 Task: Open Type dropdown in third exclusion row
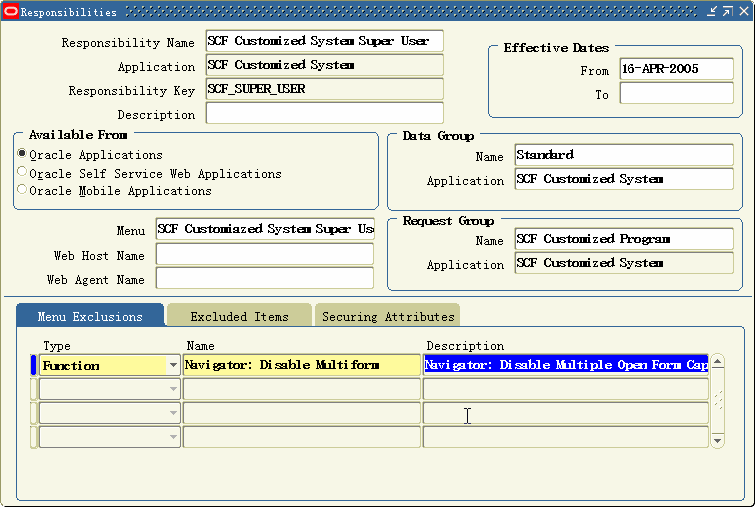point(173,413)
